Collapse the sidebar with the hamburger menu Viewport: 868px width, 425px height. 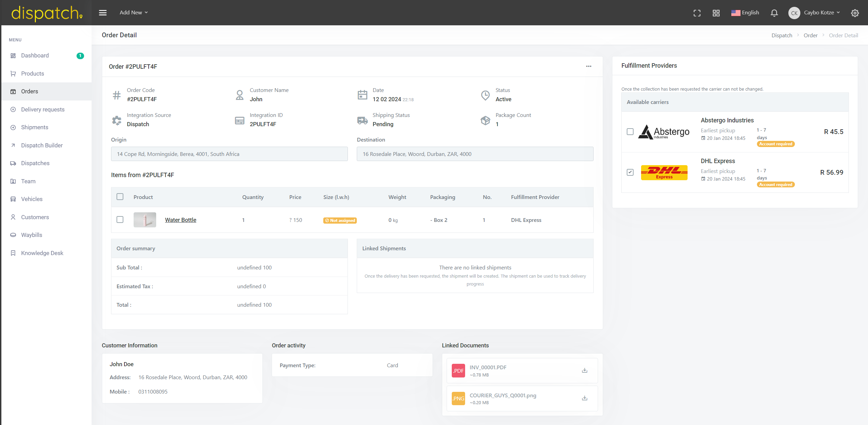(103, 12)
